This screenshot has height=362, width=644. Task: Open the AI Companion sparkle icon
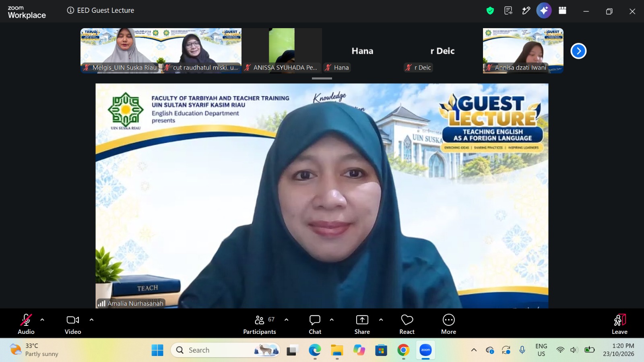click(x=544, y=11)
